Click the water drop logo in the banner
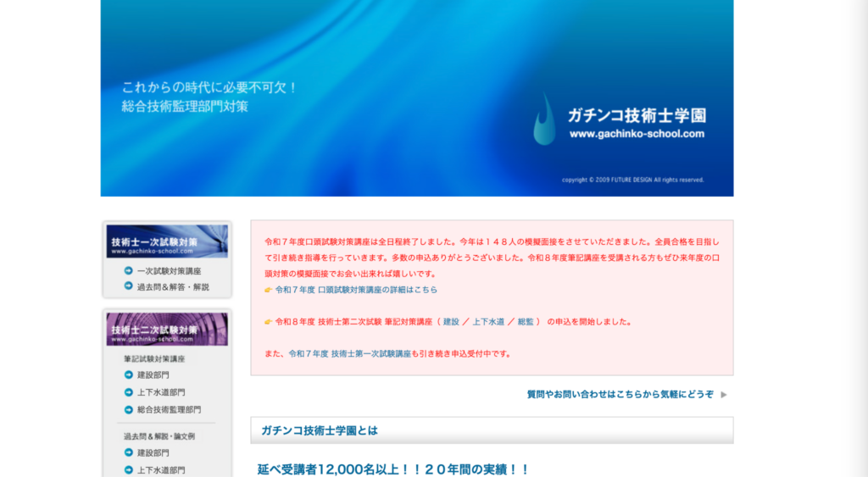 (x=545, y=119)
